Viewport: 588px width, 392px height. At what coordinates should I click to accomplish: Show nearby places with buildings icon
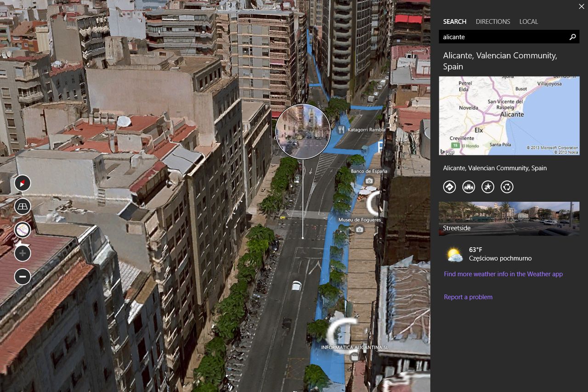pos(469,187)
